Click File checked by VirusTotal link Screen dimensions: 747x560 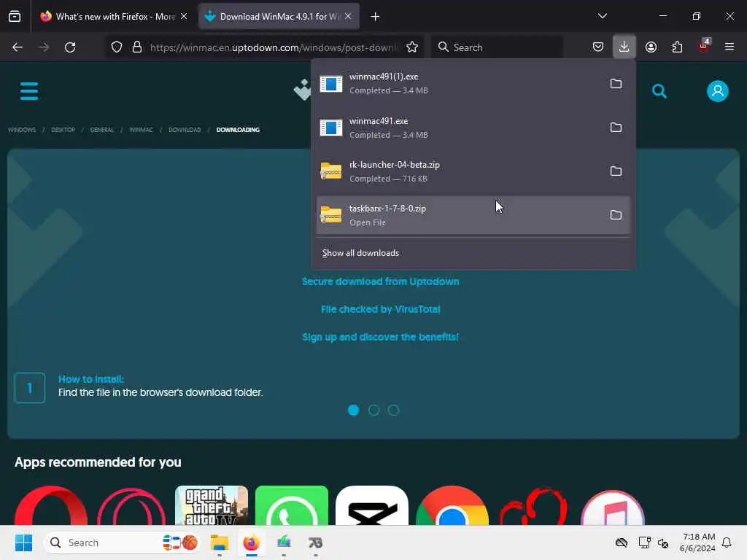coord(380,309)
